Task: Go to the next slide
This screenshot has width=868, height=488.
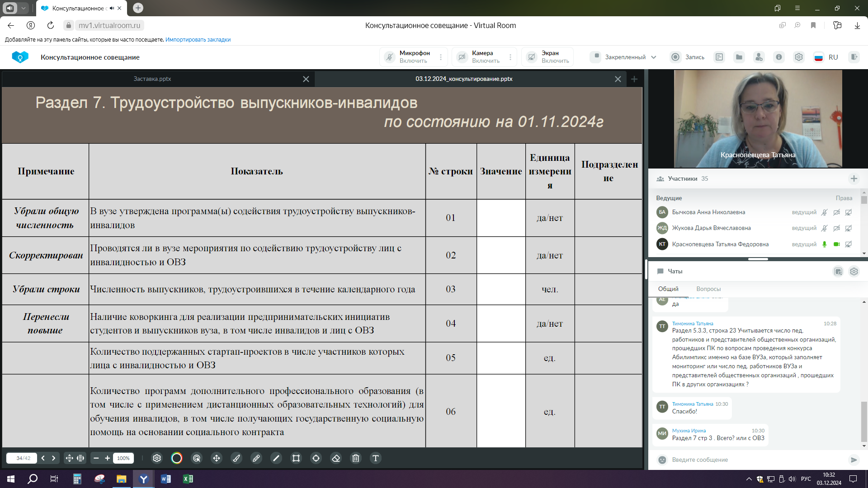Action: tap(53, 458)
